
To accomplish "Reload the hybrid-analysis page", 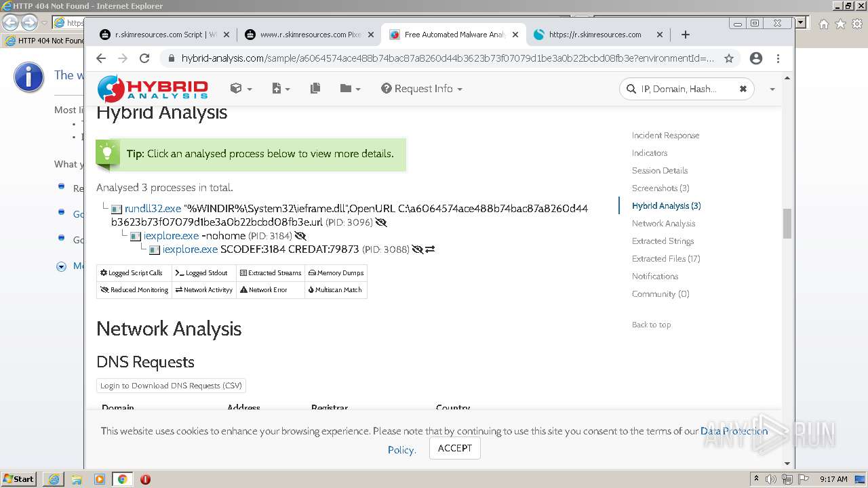I will [144, 58].
